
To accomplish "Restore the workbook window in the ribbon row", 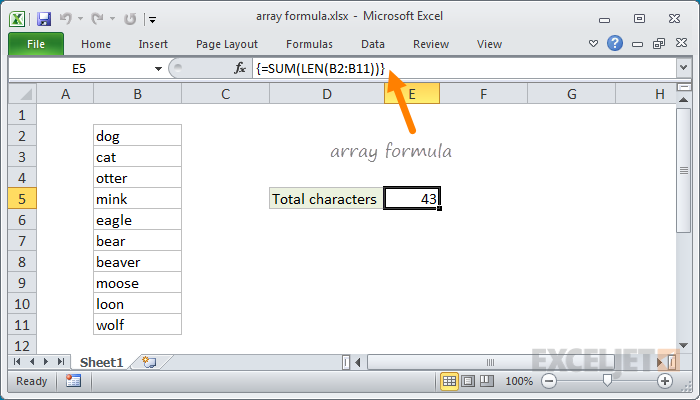I will (x=659, y=43).
